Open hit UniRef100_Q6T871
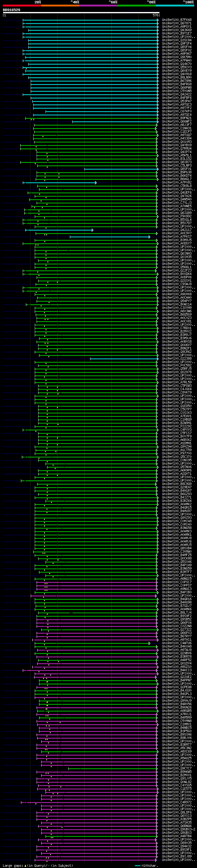 177,23
